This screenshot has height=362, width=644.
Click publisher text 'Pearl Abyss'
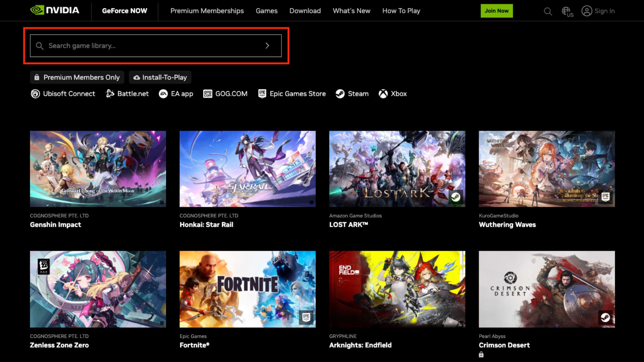click(492, 336)
